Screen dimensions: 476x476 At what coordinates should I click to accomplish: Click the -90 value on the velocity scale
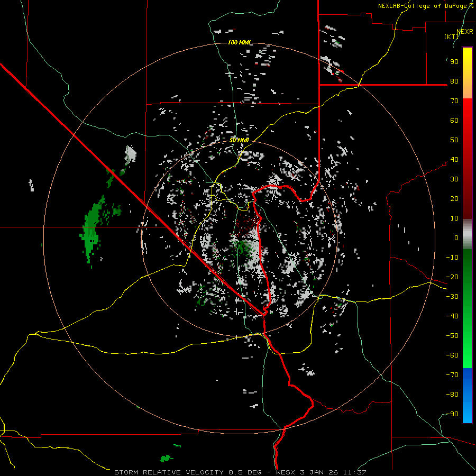(x=452, y=414)
